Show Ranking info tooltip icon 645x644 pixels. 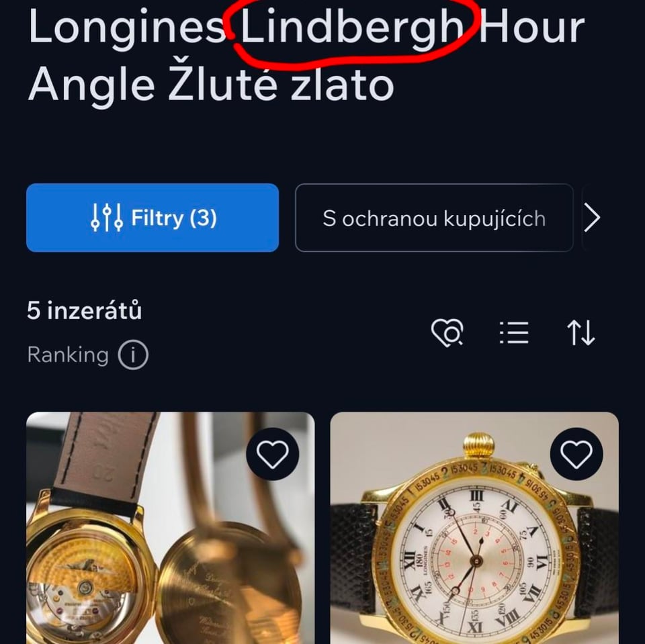133,355
